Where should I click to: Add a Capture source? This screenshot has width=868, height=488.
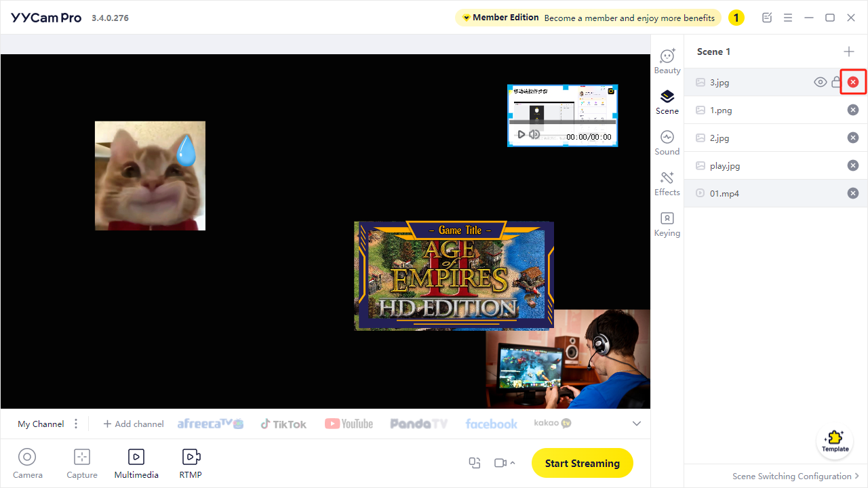click(82, 464)
